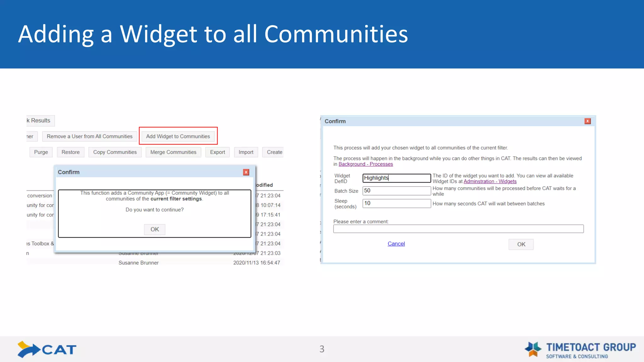Click the Add Widget to Communities button
The image size is (644, 362).
pyautogui.click(x=178, y=136)
